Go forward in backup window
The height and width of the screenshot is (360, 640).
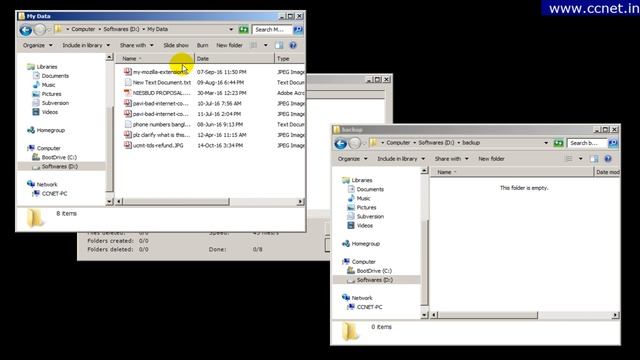click(x=355, y=143)
